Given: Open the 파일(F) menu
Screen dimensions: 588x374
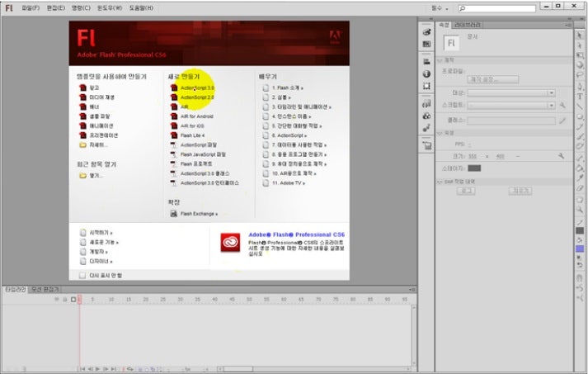Looking at the screenshot, I should point(31,8).
